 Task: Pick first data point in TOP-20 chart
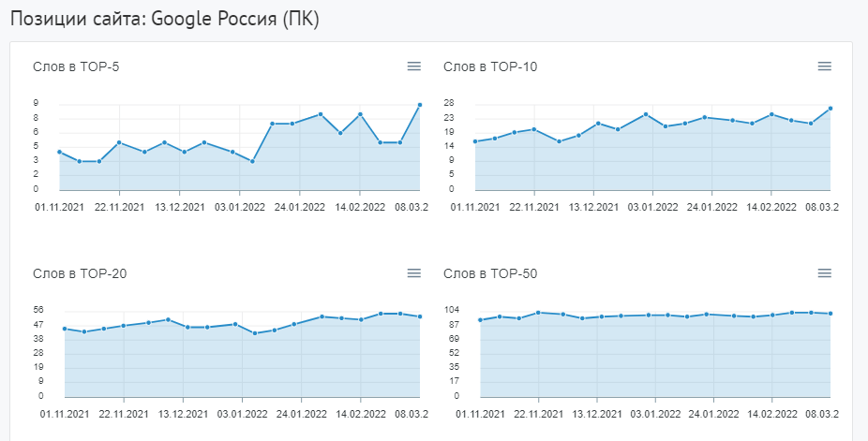[65, 329]
